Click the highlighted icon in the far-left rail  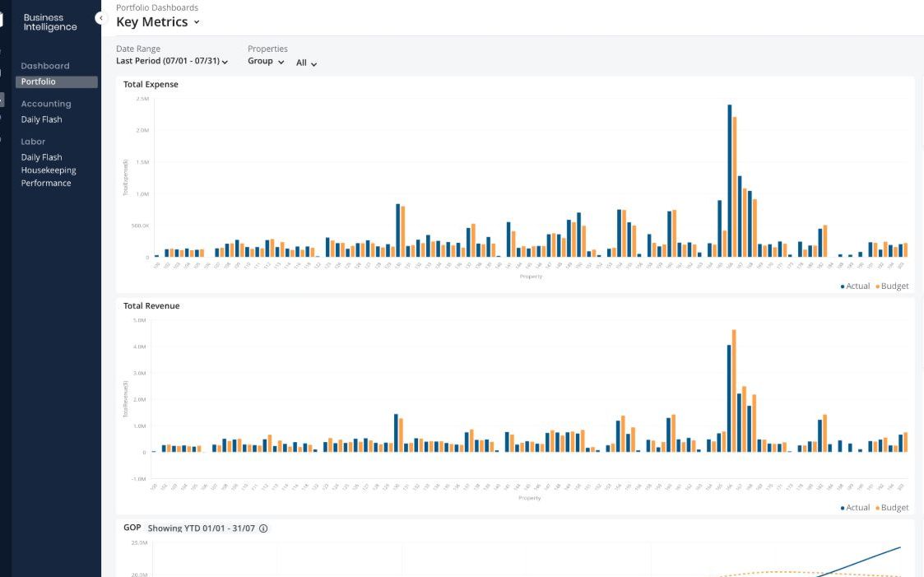(2, 100)
